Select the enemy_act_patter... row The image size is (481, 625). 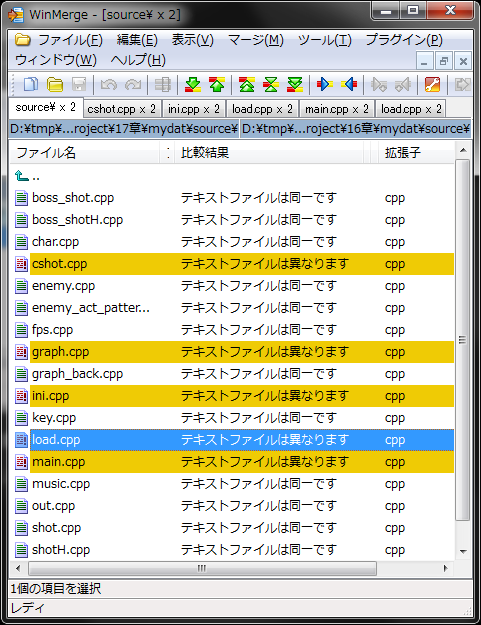coord(234,308)
